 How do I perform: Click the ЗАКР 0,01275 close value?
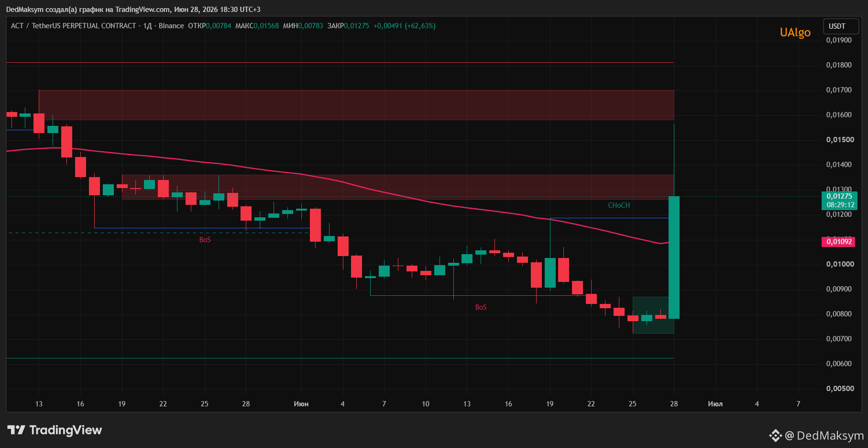(x=348, y=26)
